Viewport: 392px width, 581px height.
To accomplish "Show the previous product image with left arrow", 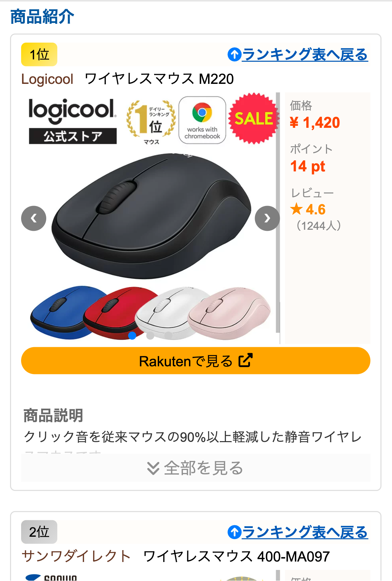I will coord(34,218).
